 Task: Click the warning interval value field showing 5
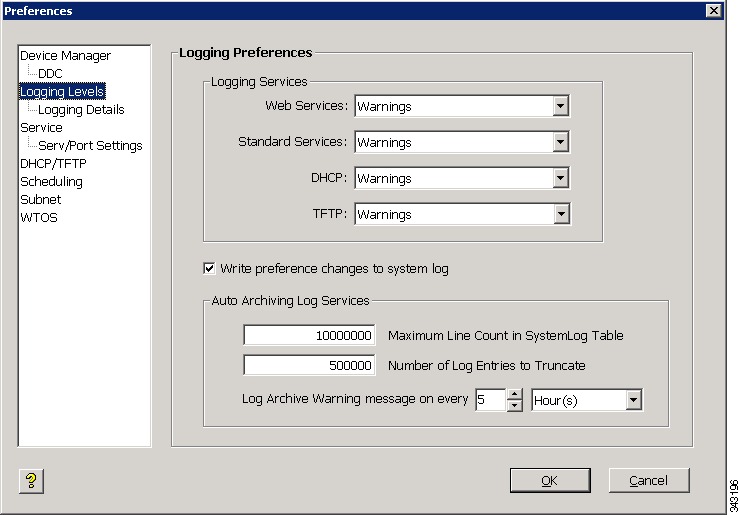coord(491,400)
